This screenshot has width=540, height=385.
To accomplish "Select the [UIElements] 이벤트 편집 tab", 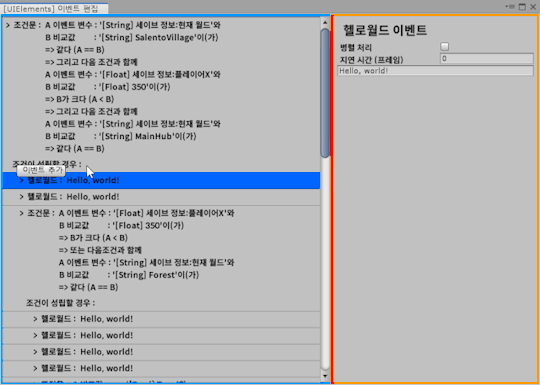I will pos(55,8).
